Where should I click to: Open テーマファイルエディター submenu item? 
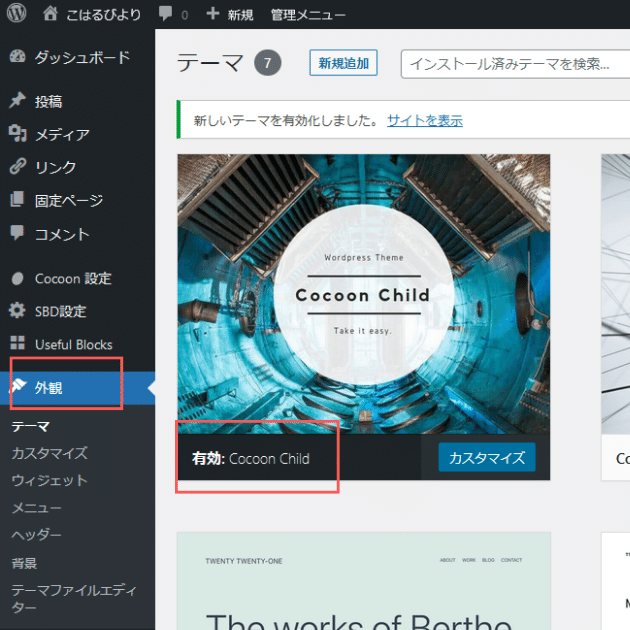[74, 598]
